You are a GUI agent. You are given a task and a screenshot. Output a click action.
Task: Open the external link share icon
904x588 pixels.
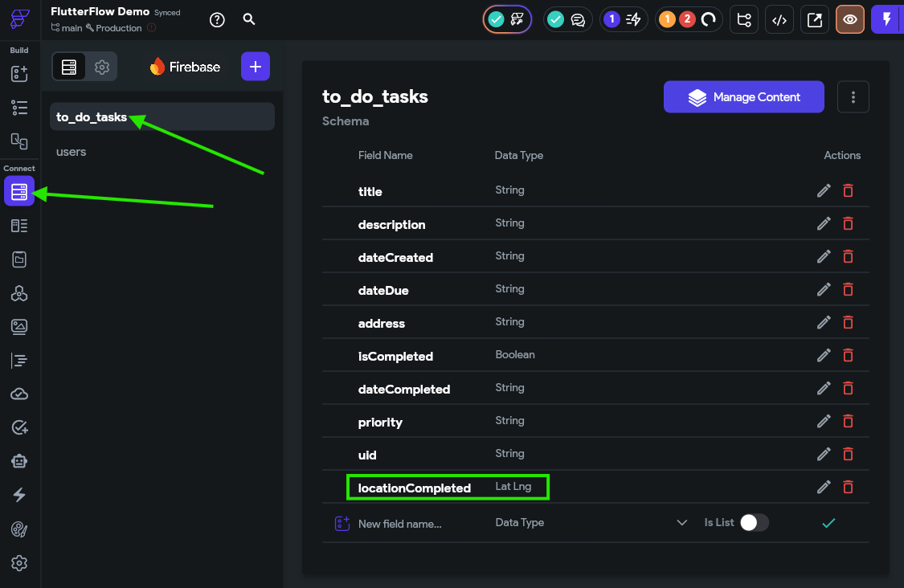click(x=815, y=19)
